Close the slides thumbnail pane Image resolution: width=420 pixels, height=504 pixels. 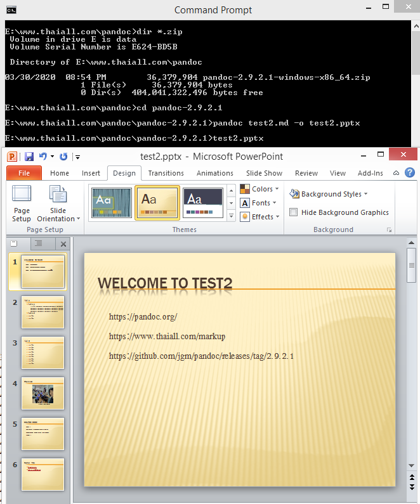[63, 243]
